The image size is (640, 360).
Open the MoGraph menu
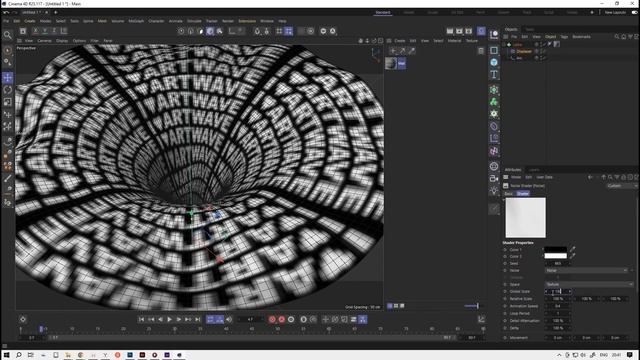136,21
